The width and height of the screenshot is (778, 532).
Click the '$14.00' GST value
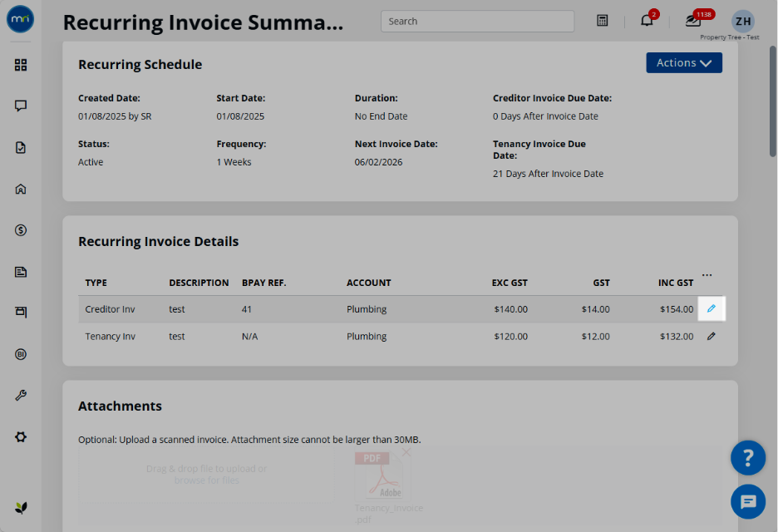595,309
